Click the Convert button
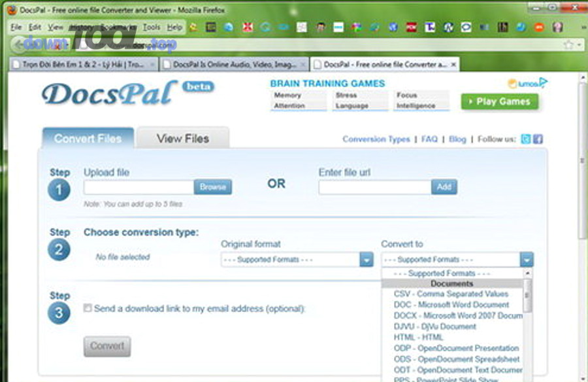 pyautogui.click(x=107, y=346)
